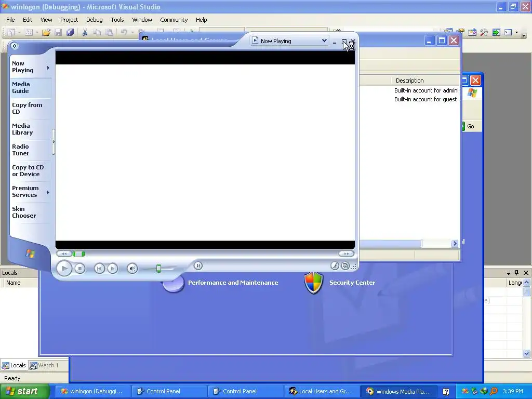This screenshot has width=532, height=399.
Task: Toggle the Media Player menu bar button
Action: (x=14, y=46)
